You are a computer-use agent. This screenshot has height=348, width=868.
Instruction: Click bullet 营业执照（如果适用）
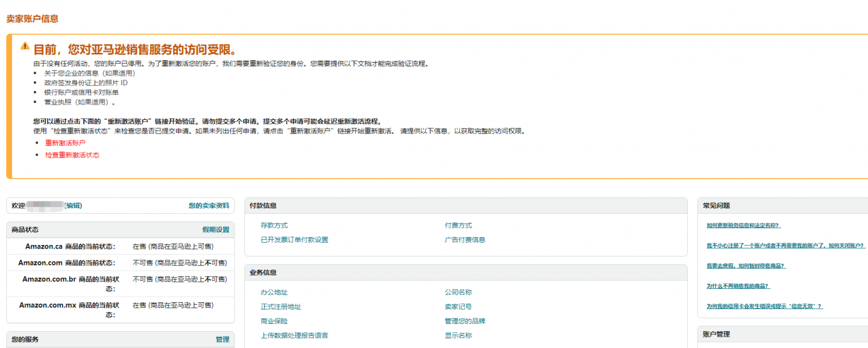[x=80, y=102]
